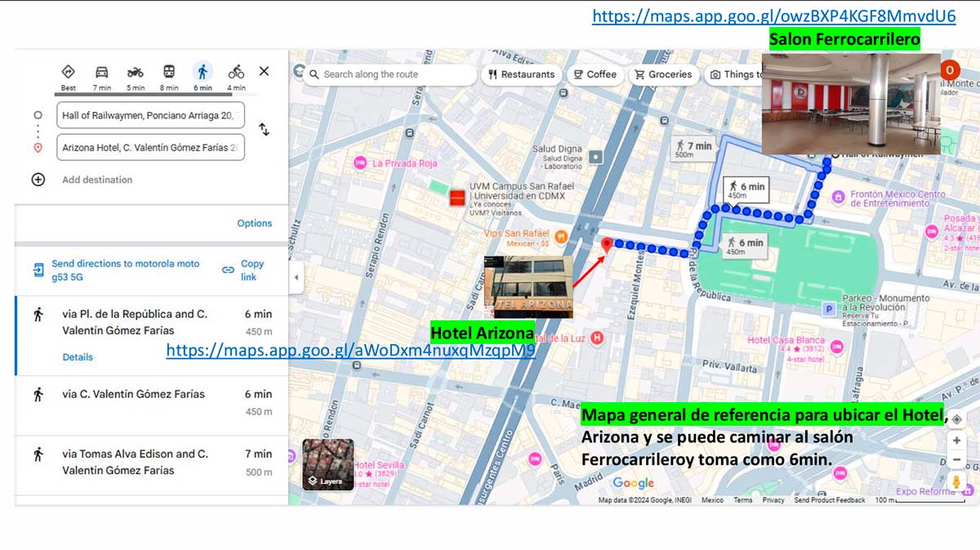Click the Parkeo Monumento parking marker

(830, 310)
